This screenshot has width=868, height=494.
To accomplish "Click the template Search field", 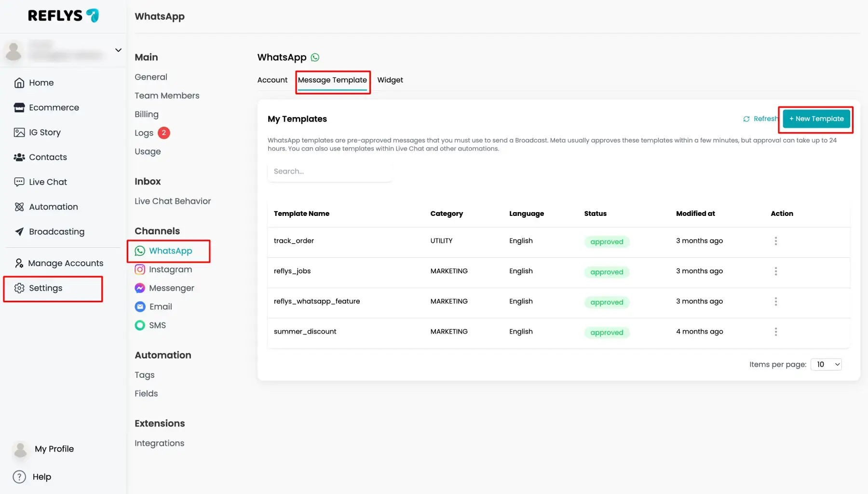I will pos(330,172).
